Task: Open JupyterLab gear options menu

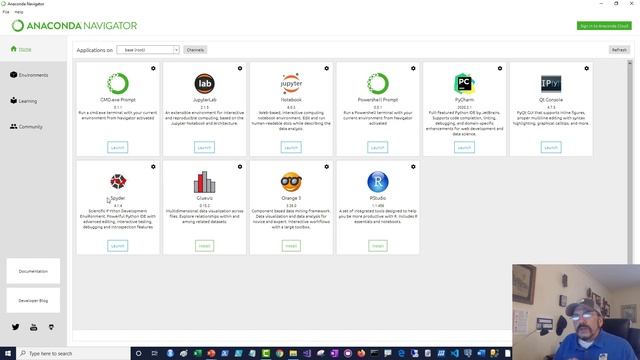Action: point(240,68)
